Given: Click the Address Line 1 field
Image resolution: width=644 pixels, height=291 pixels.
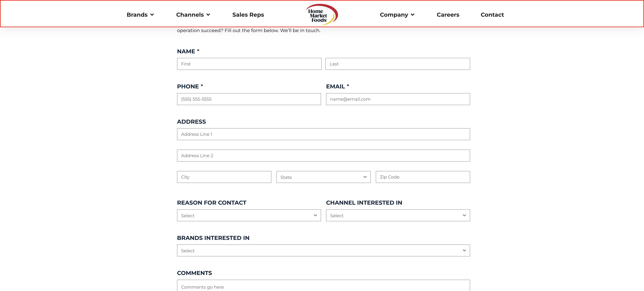Looking at the screenshot, I should [323, 134].
